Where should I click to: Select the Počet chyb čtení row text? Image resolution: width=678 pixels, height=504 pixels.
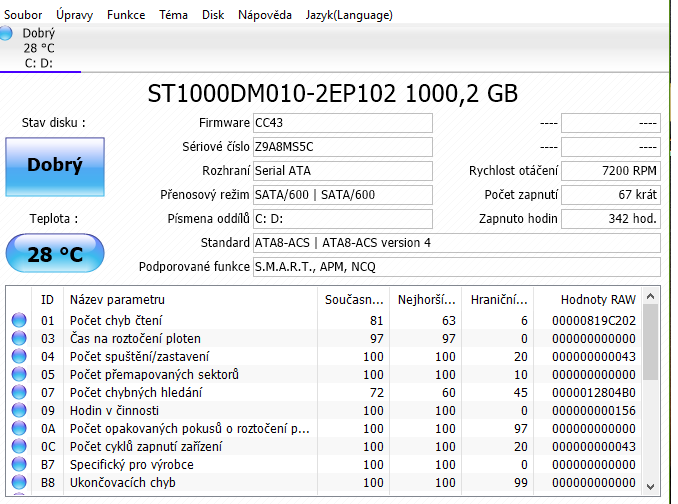(x=116, y=321)
